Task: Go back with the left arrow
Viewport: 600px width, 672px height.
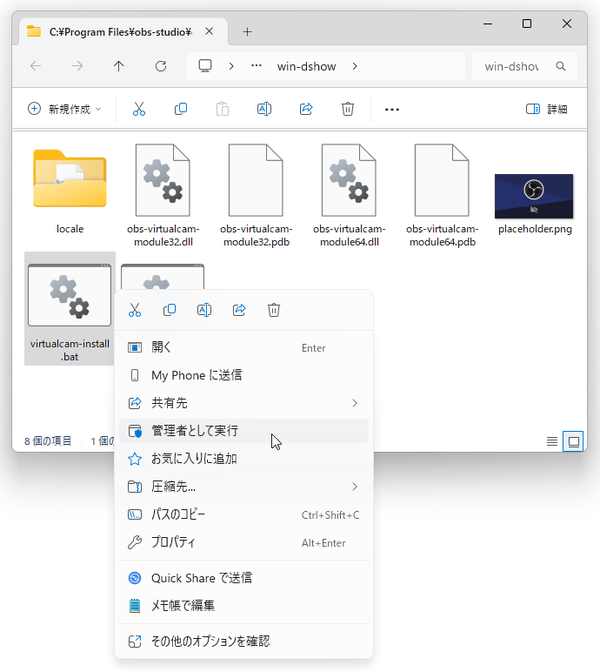Action: pos(36,66)
